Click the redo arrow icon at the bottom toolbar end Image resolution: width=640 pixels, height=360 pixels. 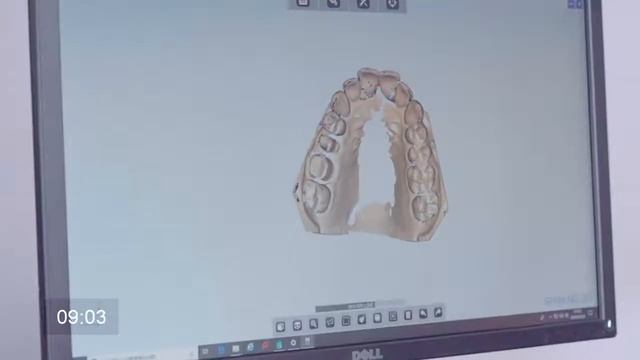tap(438, 312)
